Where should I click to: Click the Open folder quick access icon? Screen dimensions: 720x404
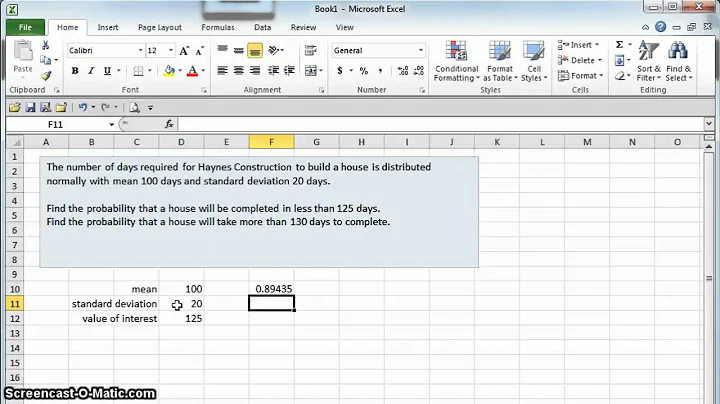click(15, 107)
